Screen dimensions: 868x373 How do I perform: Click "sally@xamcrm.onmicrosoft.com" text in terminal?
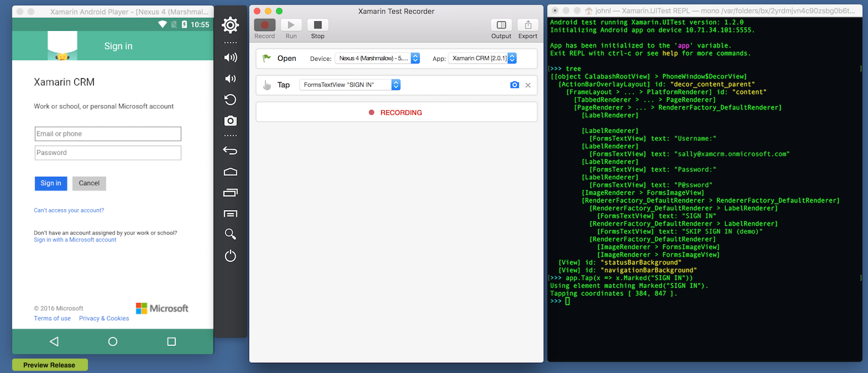pos(732,154)
